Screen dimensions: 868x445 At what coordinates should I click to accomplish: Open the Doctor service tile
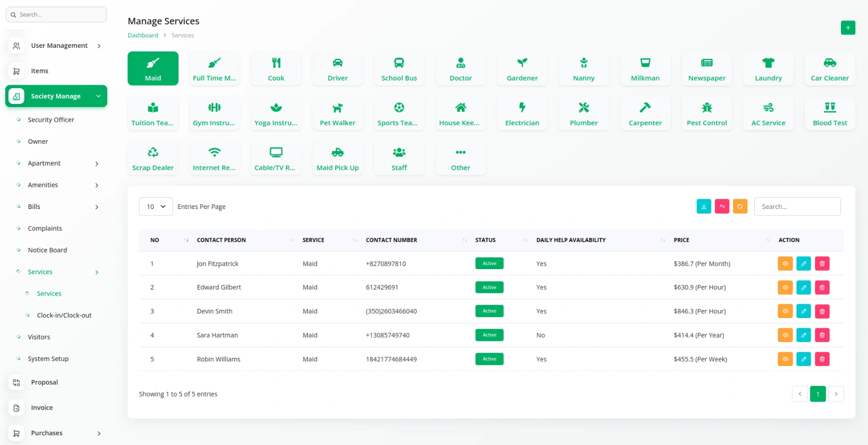coord(461,68)
